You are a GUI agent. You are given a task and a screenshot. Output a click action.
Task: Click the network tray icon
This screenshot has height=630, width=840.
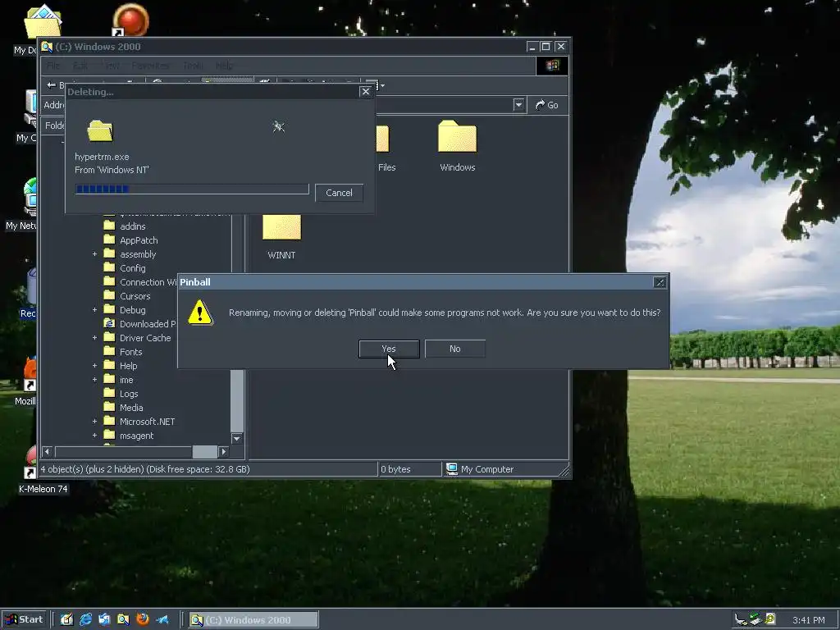(756, 619)
